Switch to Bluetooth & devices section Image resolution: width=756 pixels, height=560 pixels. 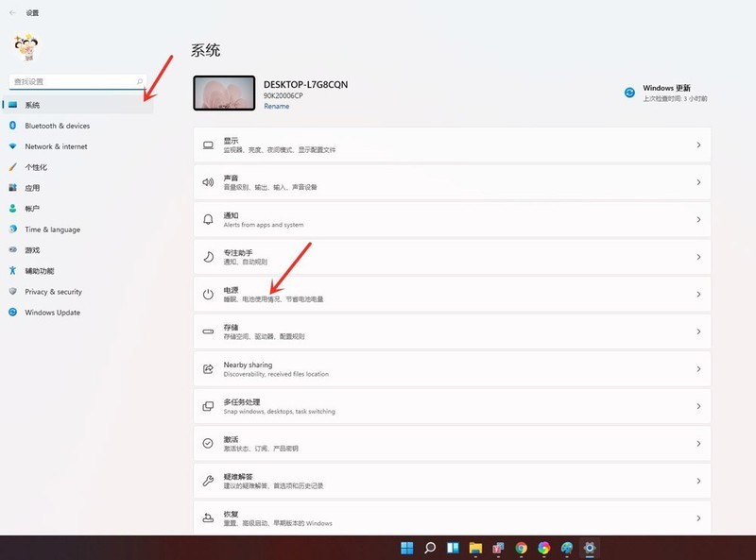tap(57, 125)
